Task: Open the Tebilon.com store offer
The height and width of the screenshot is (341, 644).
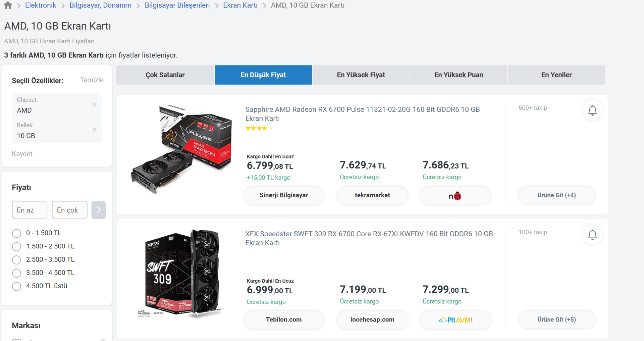Action: (284, 320)
